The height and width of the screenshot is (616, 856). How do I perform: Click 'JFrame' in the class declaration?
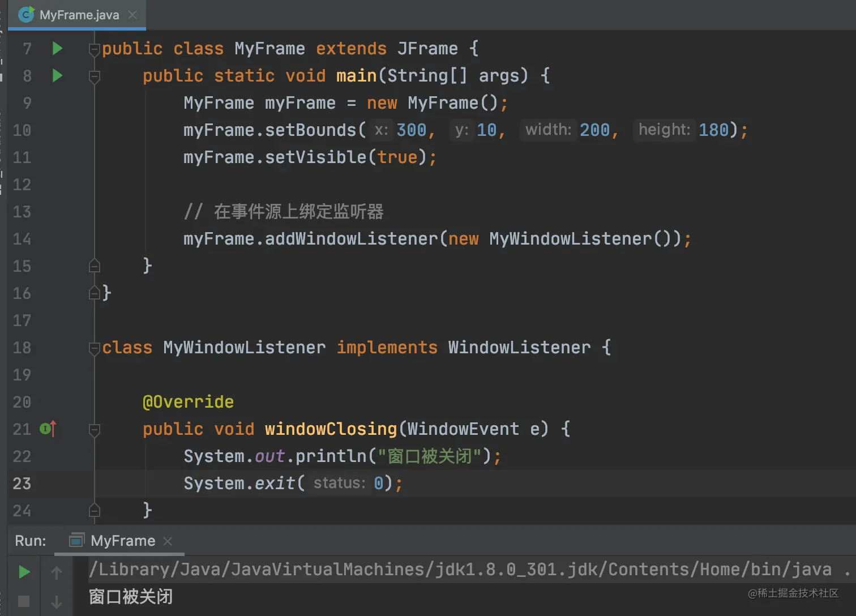[x=427, y=48]
